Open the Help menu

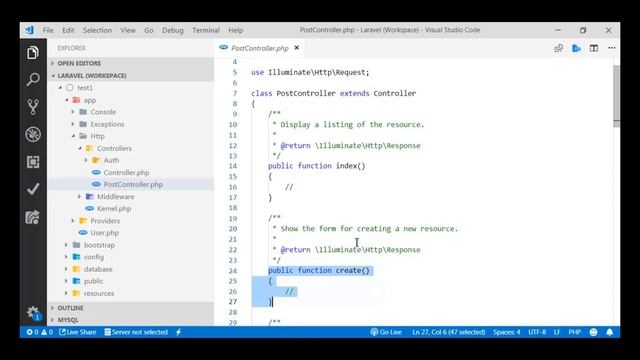click(236, 30)
